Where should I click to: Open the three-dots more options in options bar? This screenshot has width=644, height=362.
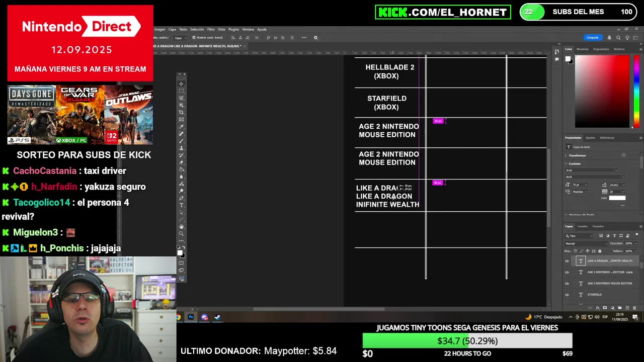304,38
